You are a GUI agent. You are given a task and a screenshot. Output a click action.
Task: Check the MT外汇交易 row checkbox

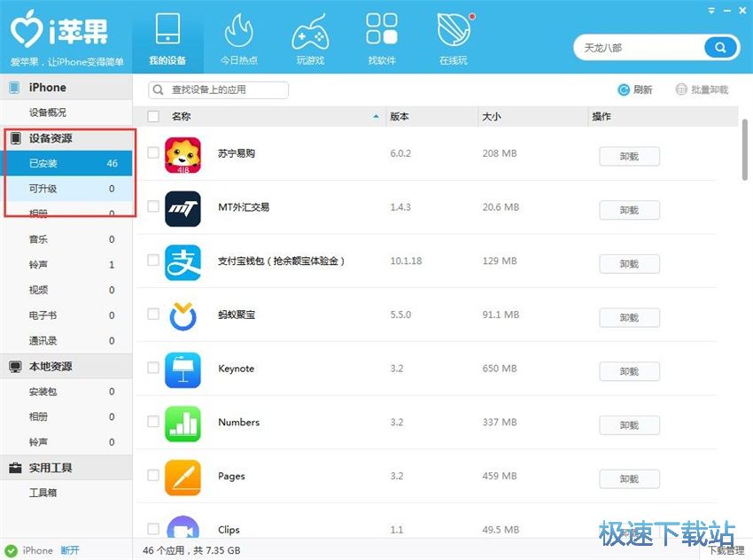pos(153,206)
